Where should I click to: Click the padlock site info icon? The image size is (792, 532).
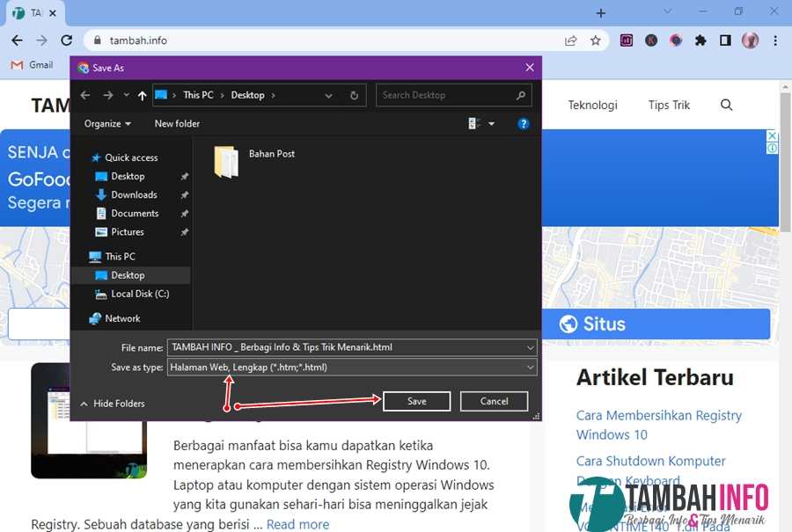(98, 40)
